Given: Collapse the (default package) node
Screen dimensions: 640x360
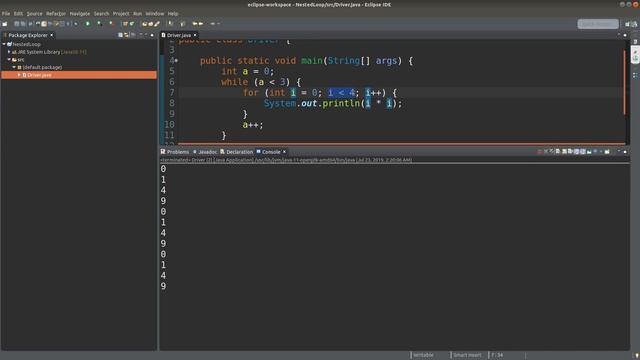Looking at the screenshot, I should [14, 67].
